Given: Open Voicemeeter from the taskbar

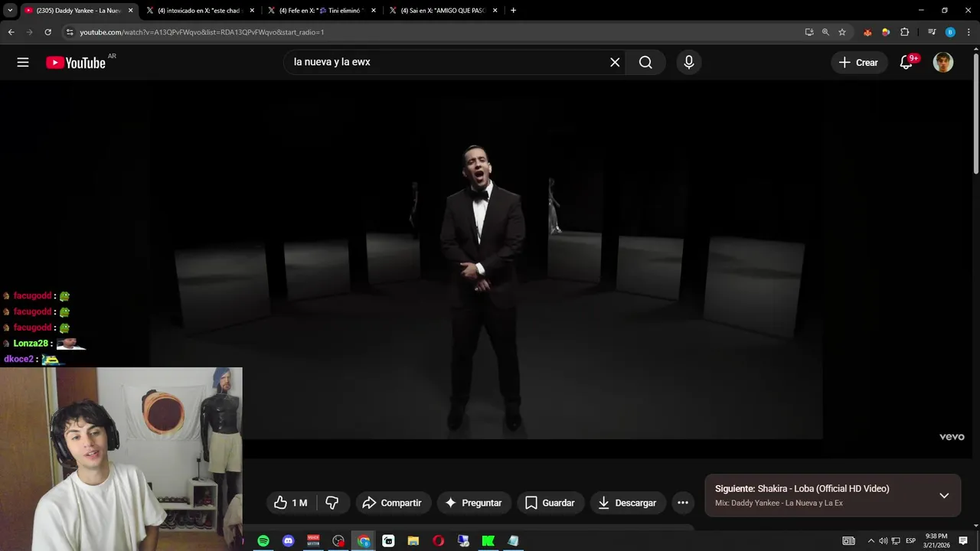Looking at the screenshot, I should coord(313,540).
